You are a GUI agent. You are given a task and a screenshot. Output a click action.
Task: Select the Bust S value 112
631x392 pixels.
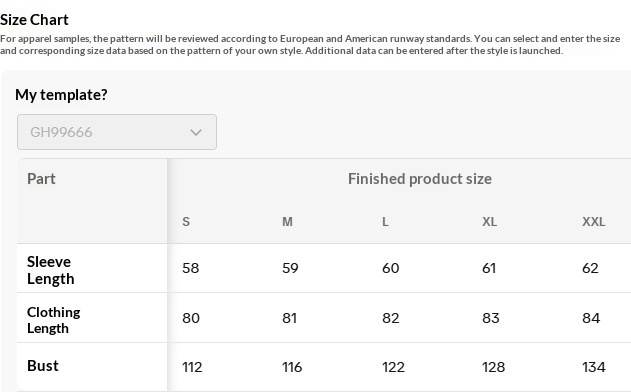(x=192, y=367)
